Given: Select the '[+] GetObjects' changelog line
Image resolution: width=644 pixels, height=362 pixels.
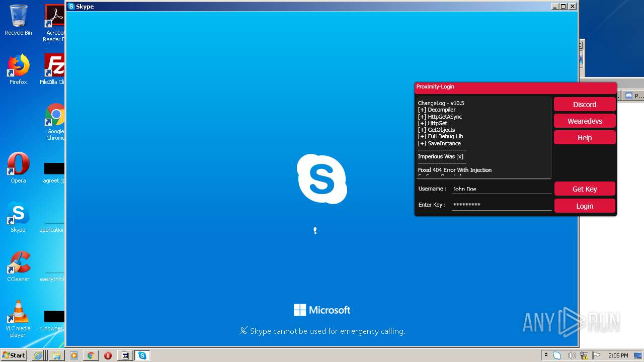Looking at the screenshot, I should coord(436,130).
